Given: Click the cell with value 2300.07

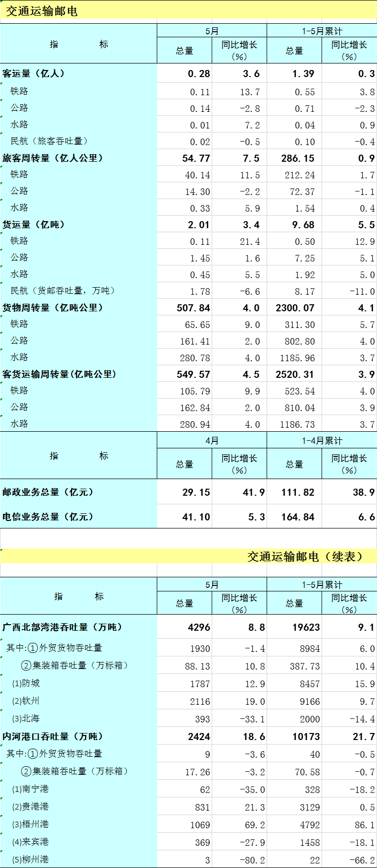Looking at the screenshot, I should coord(295,308).
